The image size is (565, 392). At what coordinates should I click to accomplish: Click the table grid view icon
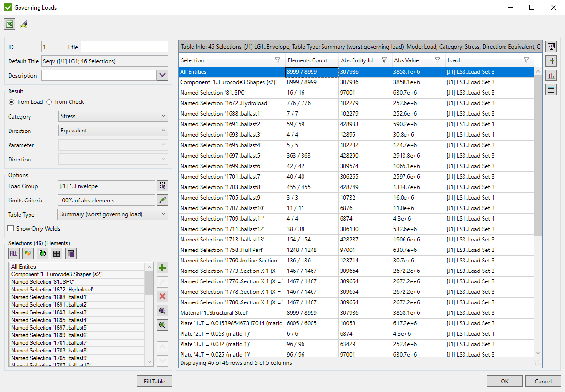click(551, 90)
